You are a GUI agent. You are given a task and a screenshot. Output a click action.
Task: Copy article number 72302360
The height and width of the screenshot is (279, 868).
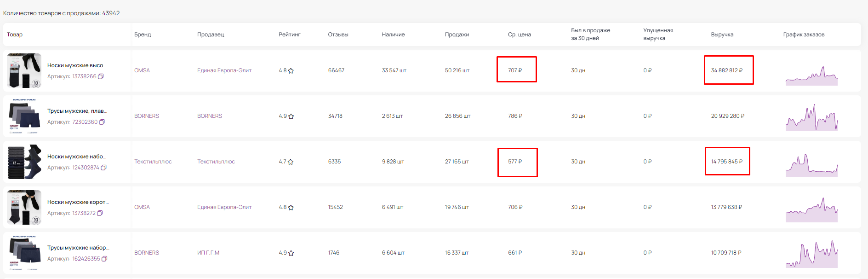(102, 122)
